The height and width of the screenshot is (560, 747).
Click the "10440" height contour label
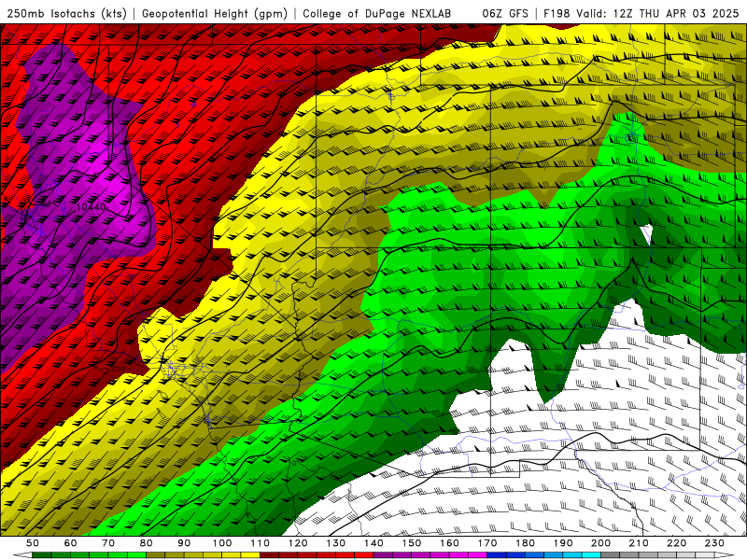[91, 207]
